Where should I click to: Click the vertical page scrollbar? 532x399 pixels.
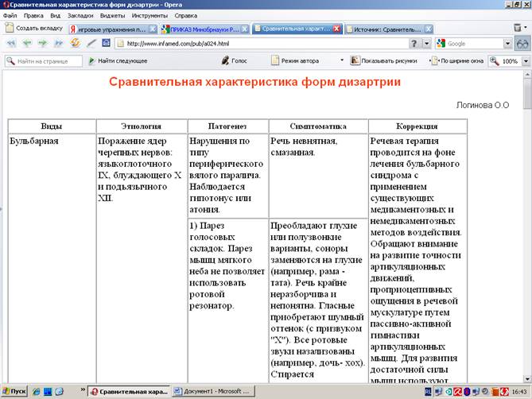point(527,238)
